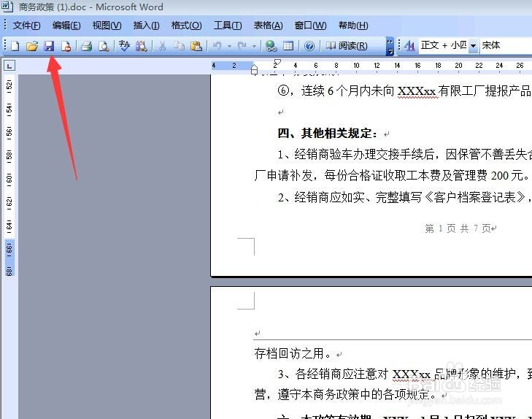Open the 插入(I) menu

coord(146,26)
